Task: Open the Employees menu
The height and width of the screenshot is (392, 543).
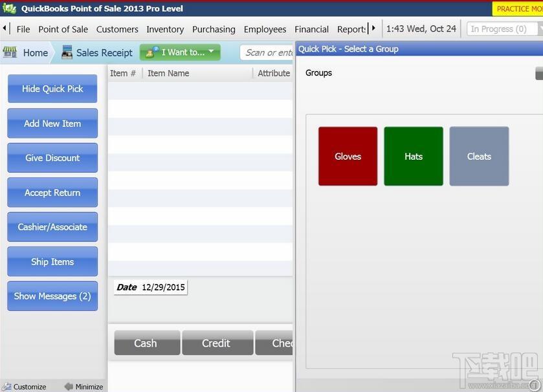Action: pos(265,29)
